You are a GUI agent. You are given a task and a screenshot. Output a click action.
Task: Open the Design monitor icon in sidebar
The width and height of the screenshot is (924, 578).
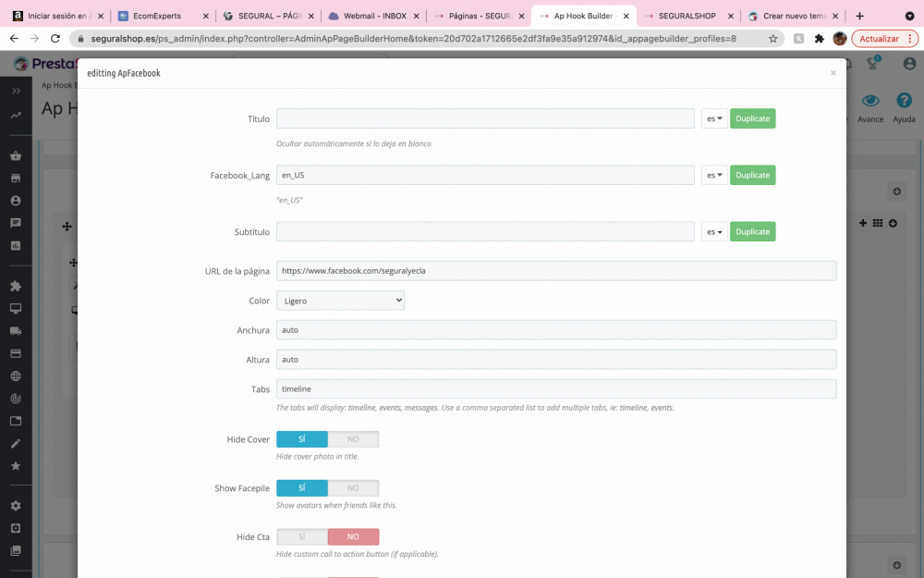16,309
